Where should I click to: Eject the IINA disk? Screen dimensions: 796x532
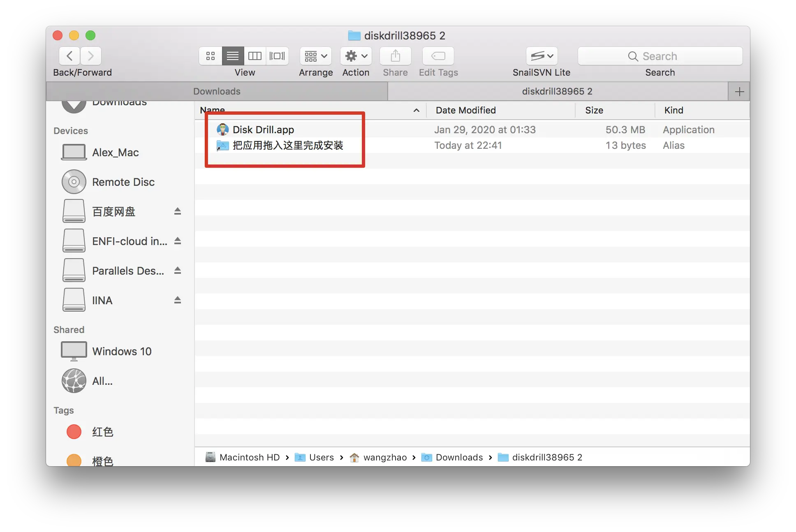coord(178,300)
